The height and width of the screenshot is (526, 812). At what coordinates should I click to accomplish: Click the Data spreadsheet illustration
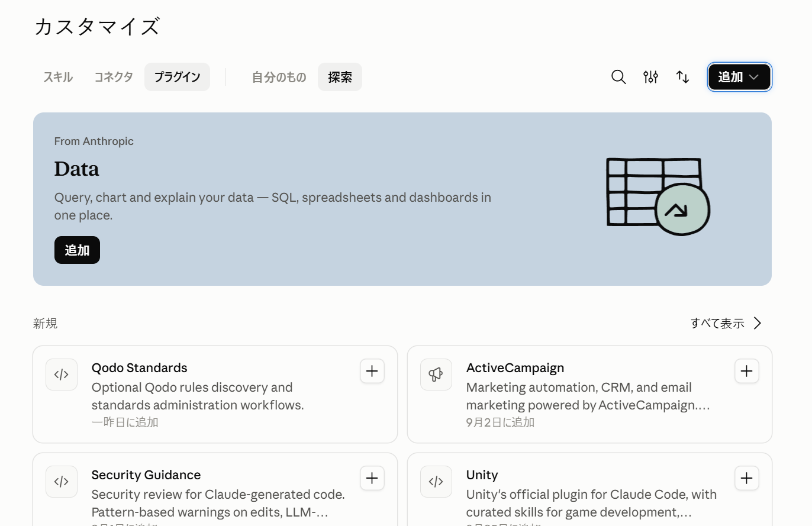pyautogui.click(x=658, y=196)
